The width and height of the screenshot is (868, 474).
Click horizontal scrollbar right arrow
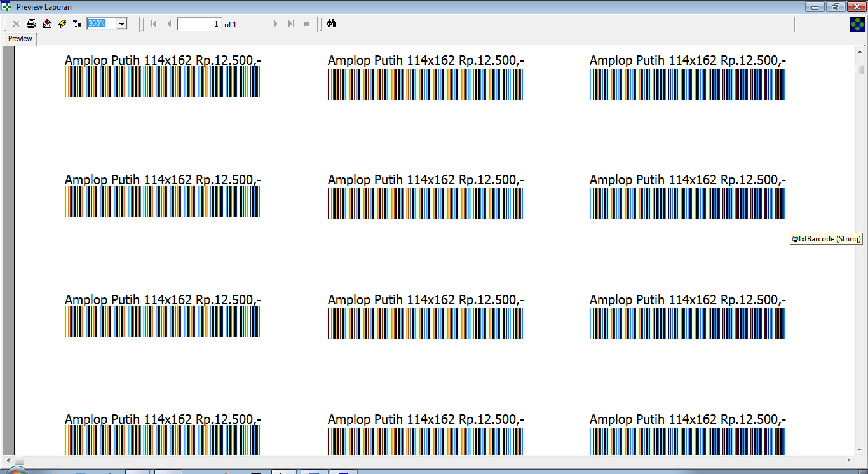coord(848,459)
